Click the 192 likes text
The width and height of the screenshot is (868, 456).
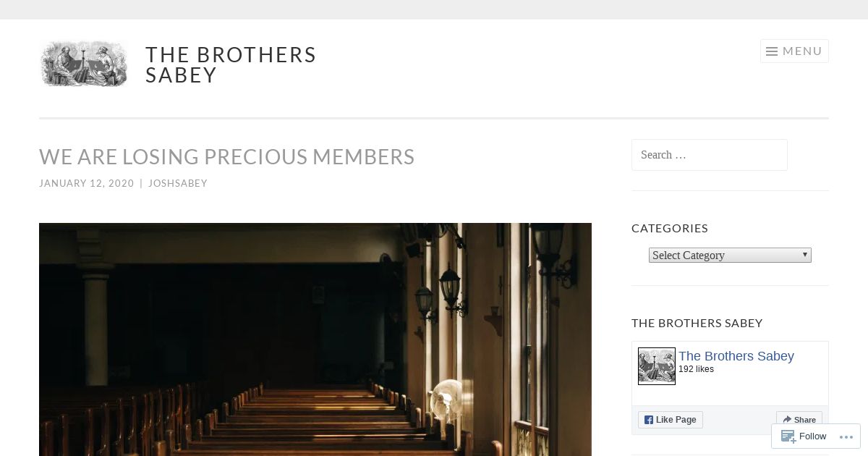tap(696, 369)
